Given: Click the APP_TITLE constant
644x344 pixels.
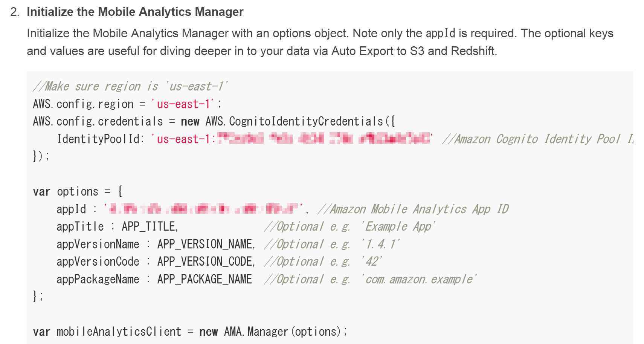Looking at the screenshot, I should tap(149, 226).
